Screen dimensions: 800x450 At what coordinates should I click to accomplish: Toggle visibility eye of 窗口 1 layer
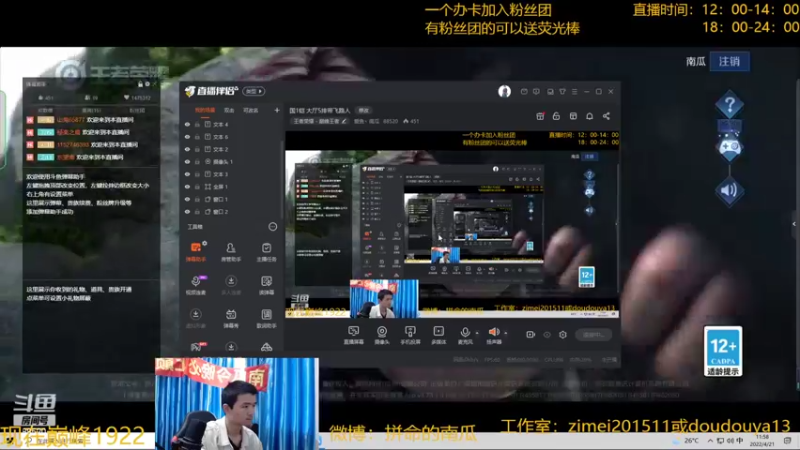click(x=187, y=199)
